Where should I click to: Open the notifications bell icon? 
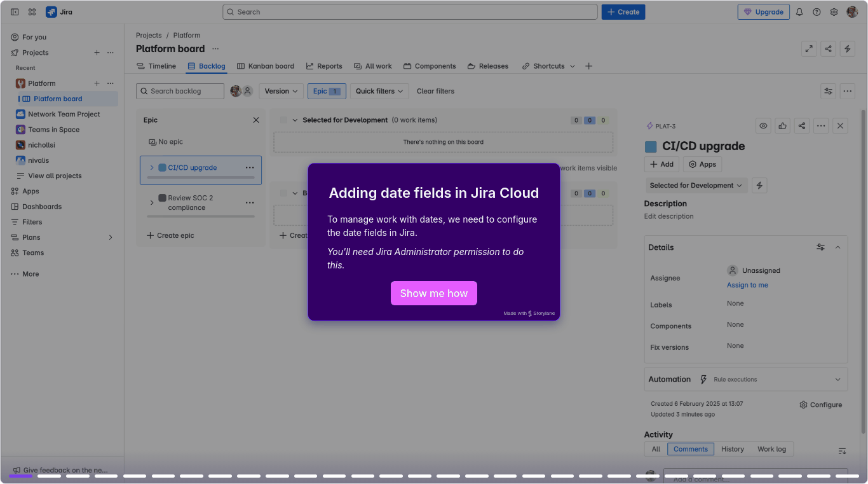click(x=799, y=11)
